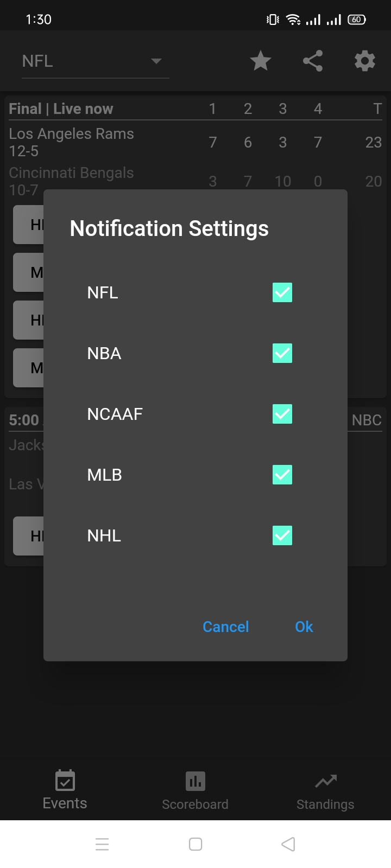Tap the Scoreboard chart icon

(x=195, y=781)
